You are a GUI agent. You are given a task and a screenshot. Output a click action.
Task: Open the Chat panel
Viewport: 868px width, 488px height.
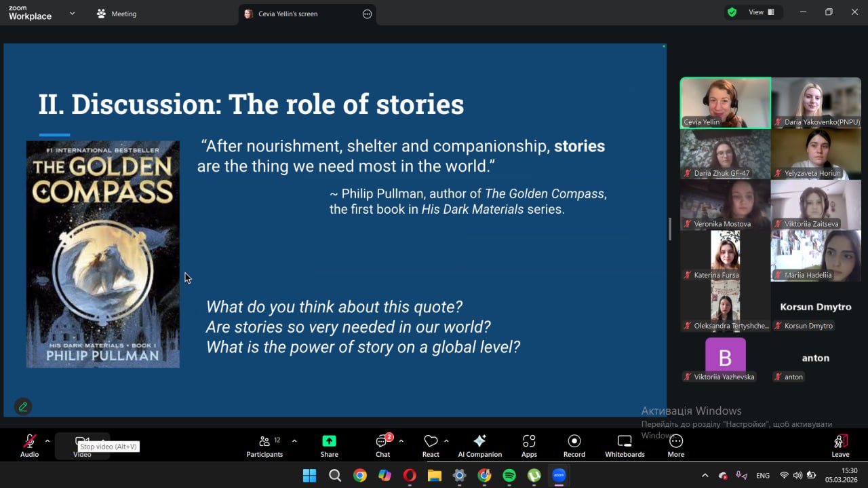[x=382, y=445]
